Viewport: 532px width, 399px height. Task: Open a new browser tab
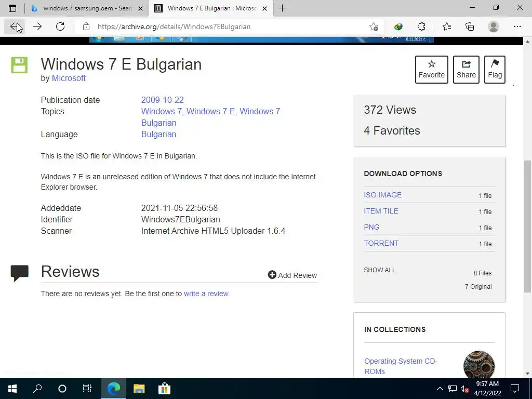coord(282,8)
